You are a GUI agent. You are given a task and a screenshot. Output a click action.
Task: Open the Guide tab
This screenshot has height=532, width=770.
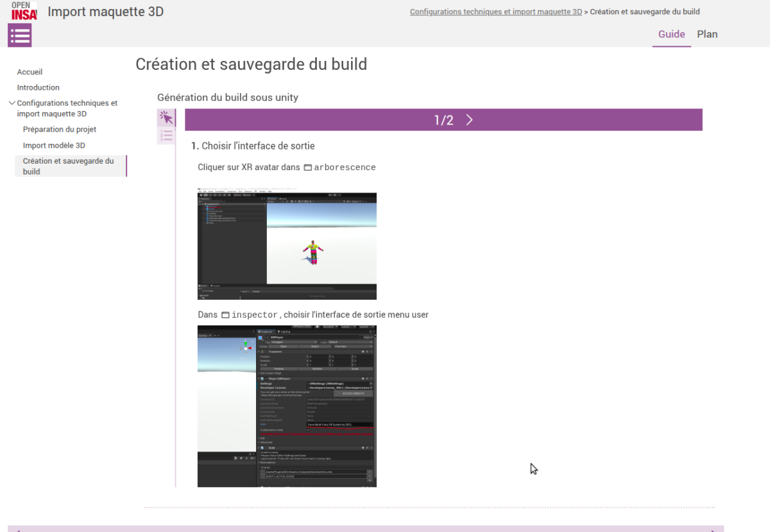[x=671, y=35]
